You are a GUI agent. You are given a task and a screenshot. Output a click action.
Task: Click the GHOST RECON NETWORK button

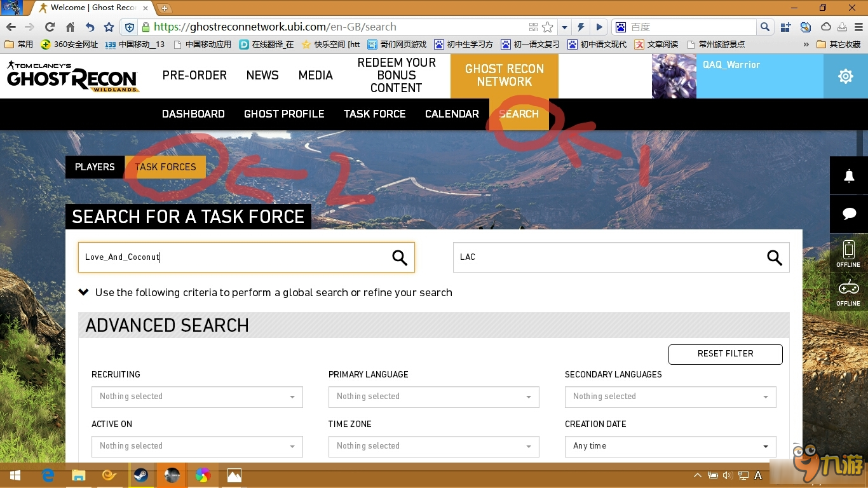click(x=505, y=76)
